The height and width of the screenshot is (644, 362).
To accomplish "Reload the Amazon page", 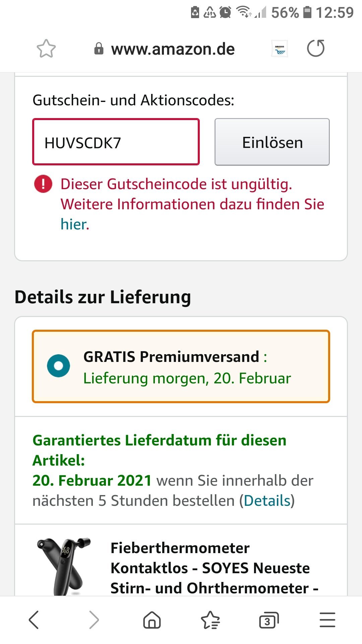I will coord(316,49).
